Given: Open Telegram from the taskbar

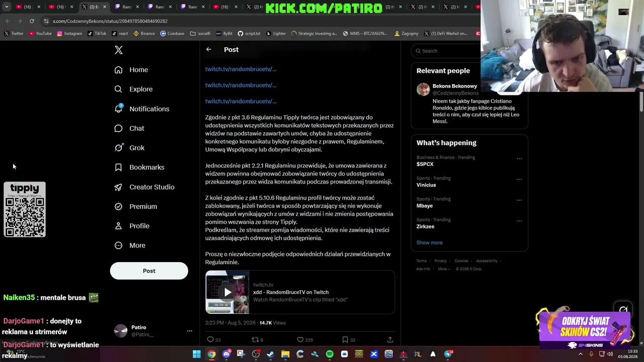Looking at the screenshot, I should (x=448, y=354).
